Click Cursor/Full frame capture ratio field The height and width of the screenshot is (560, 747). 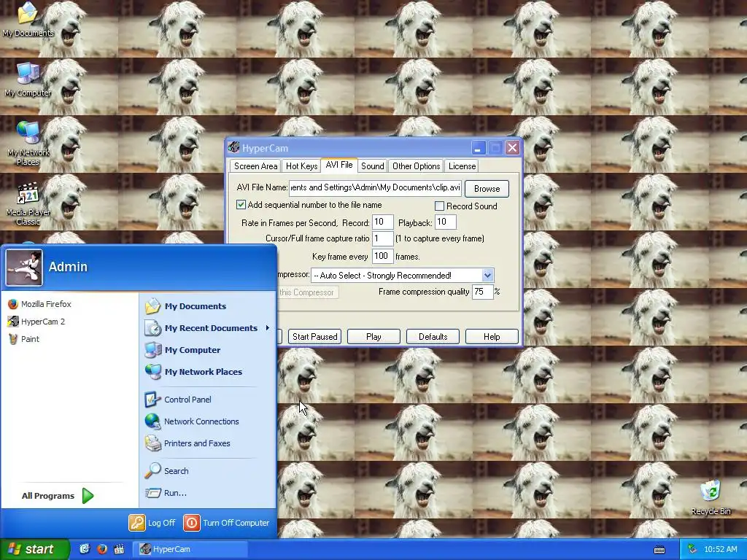click(x=382, y=238)
